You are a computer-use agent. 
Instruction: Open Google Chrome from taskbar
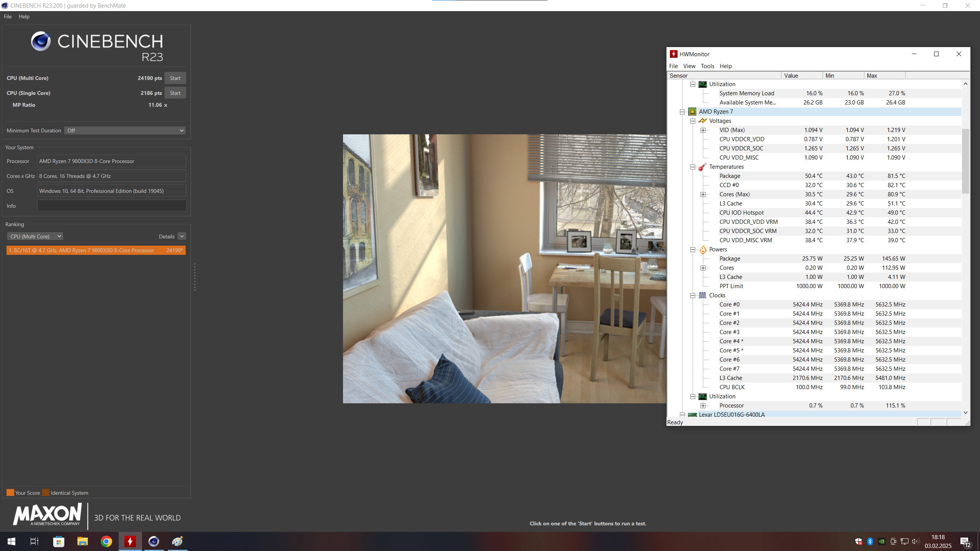pyautogui.click(x=106, y=541)
